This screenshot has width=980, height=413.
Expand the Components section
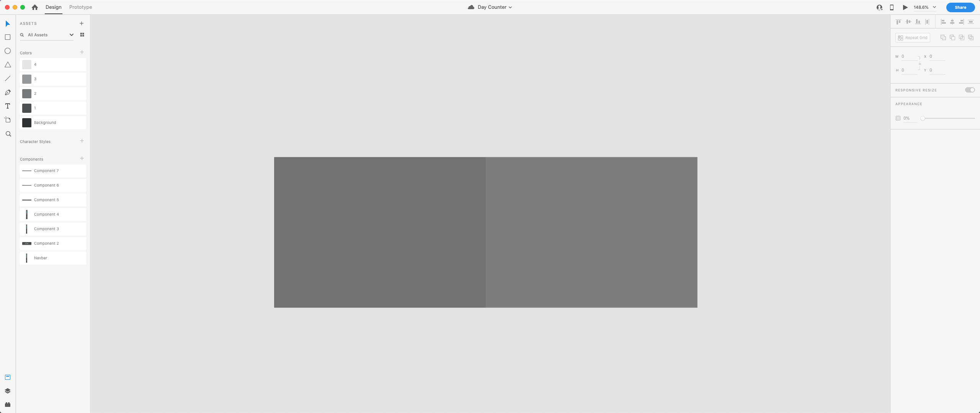(31, 159)
